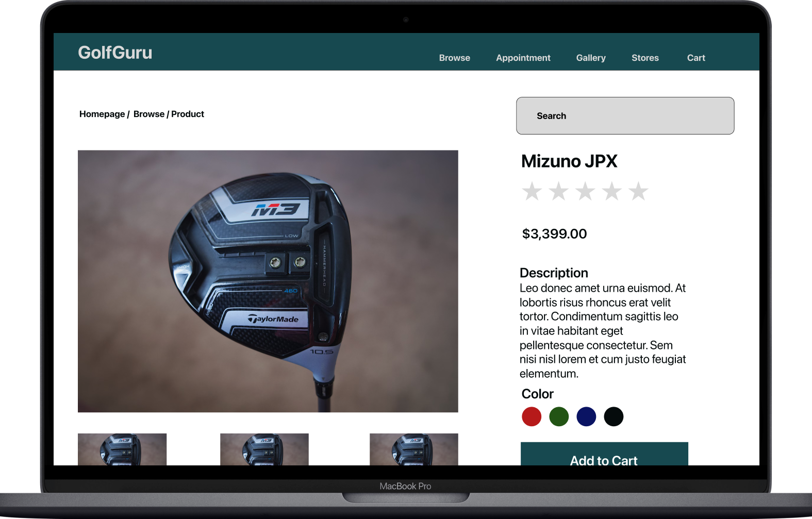Screen dimensions: 812x519
Task: Rate the product four stars
Action: pyautogui.click(x=612, y=191)
